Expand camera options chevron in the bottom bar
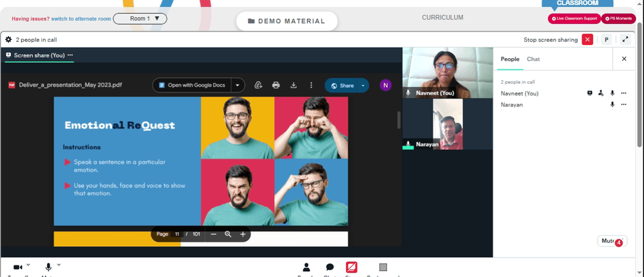644x277 pixels. (x=28, y=265)
